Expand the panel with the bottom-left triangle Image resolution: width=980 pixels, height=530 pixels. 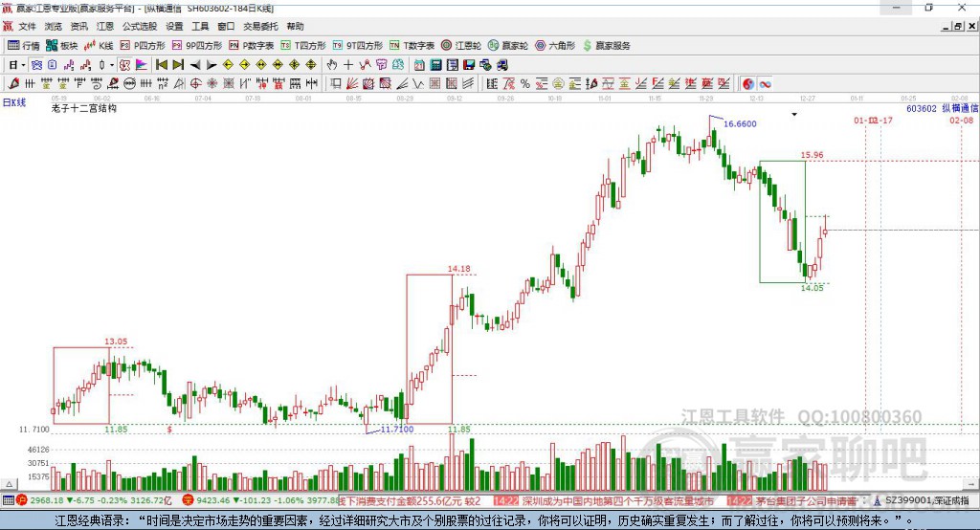point(9,484)
